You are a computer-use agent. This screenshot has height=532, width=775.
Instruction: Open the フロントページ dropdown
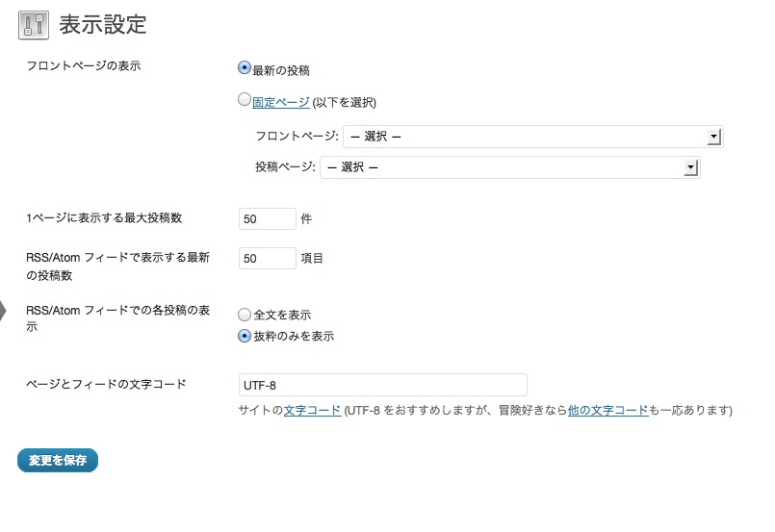pyautogui.click(x=533, y=137)
